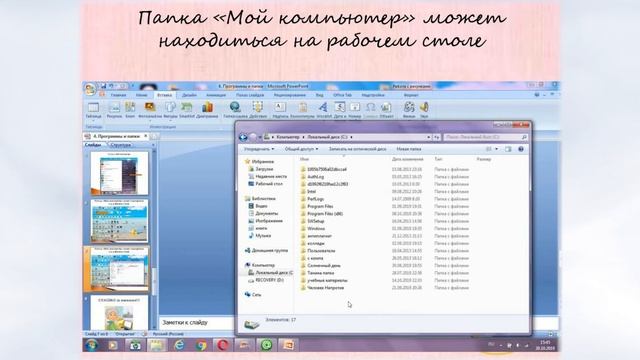Image resolution: width=640 pixels, height=360 pixels.
Task: Insert a table using Таблица icon
Action: coord(93,110)
